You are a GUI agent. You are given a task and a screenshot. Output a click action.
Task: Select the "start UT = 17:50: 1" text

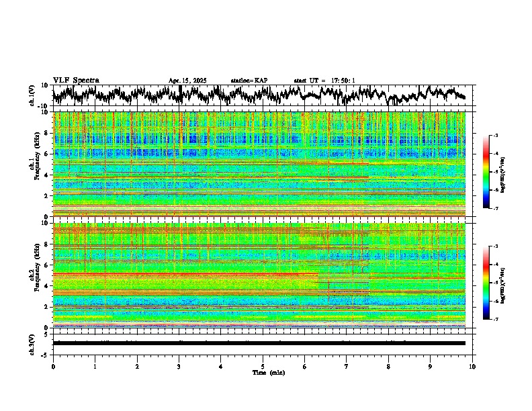coord(324,81)
